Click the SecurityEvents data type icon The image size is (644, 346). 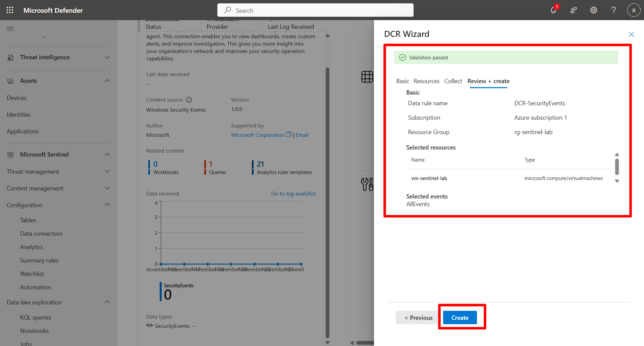[150, 326]
